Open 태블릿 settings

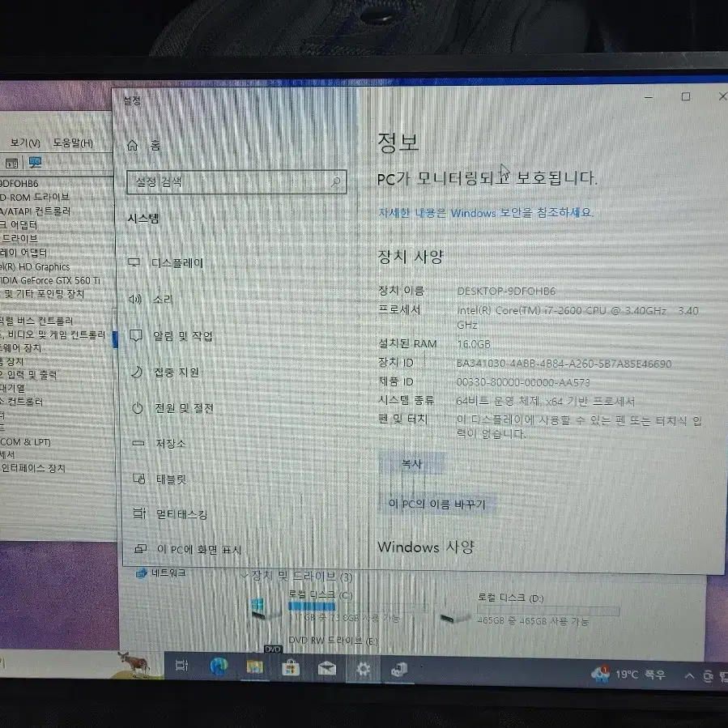pyautogui.click(x=160, y=479)
